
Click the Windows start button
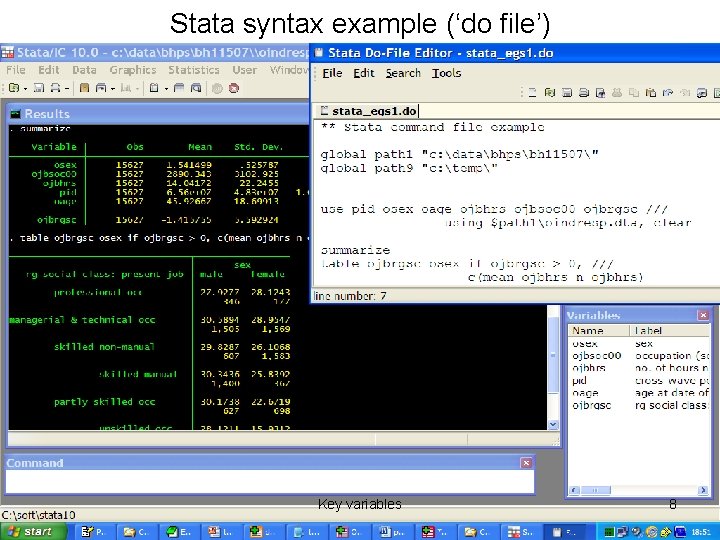point(33,532)
